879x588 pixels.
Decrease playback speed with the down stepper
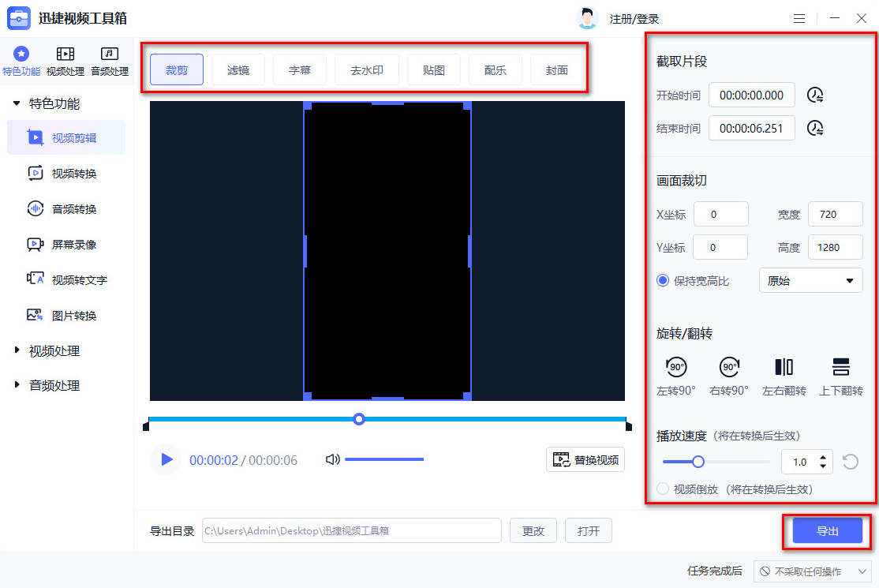[823, 466]
